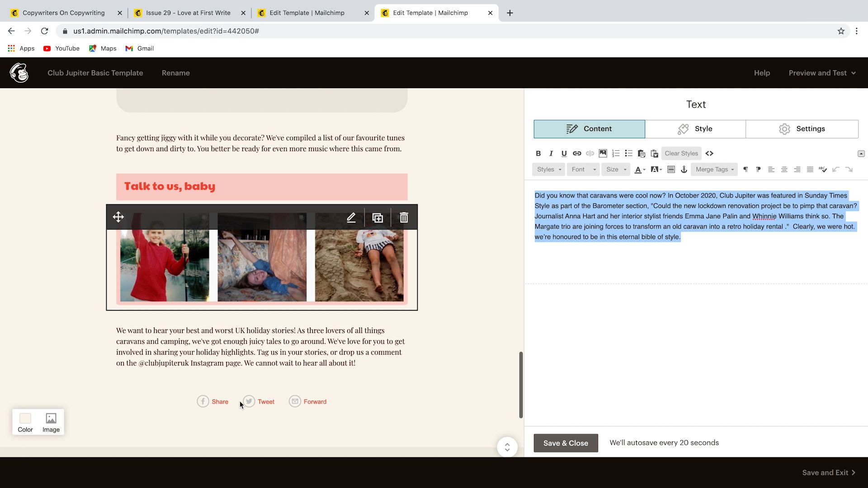
Task: Open the source code view icon
Action: point(709,154)
